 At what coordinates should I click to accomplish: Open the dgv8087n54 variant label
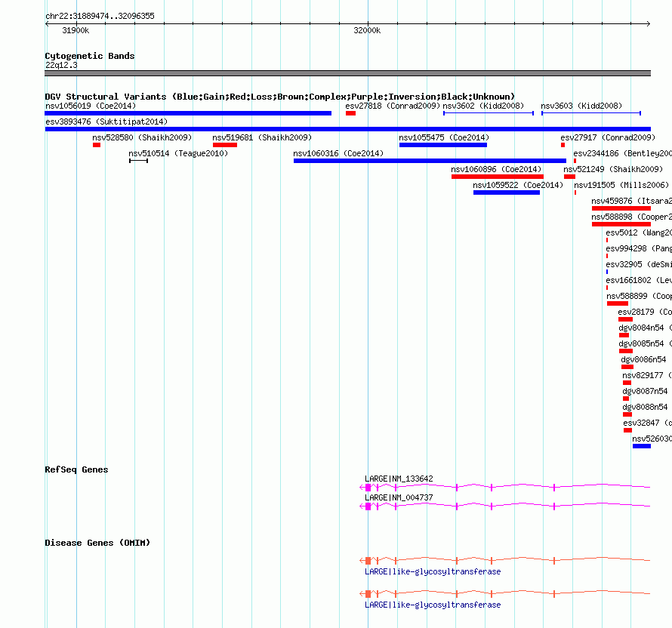tap(645, 391)
